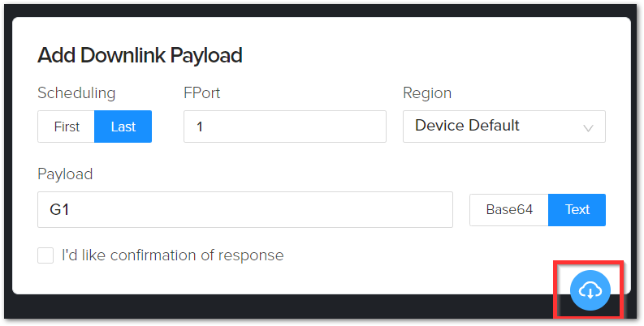Click the FPort label
Viewport: 644px width, 326px height.
[x=201, y=92]
